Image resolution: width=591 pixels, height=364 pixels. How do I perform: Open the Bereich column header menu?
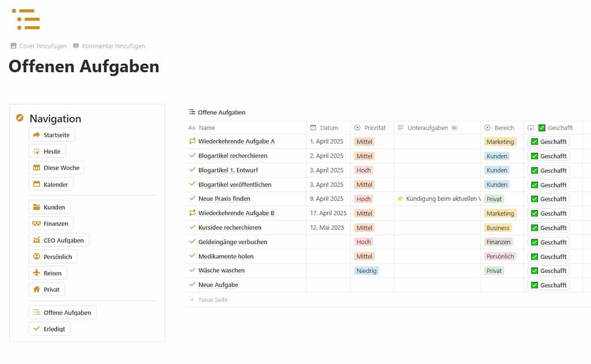pos(502,127)
